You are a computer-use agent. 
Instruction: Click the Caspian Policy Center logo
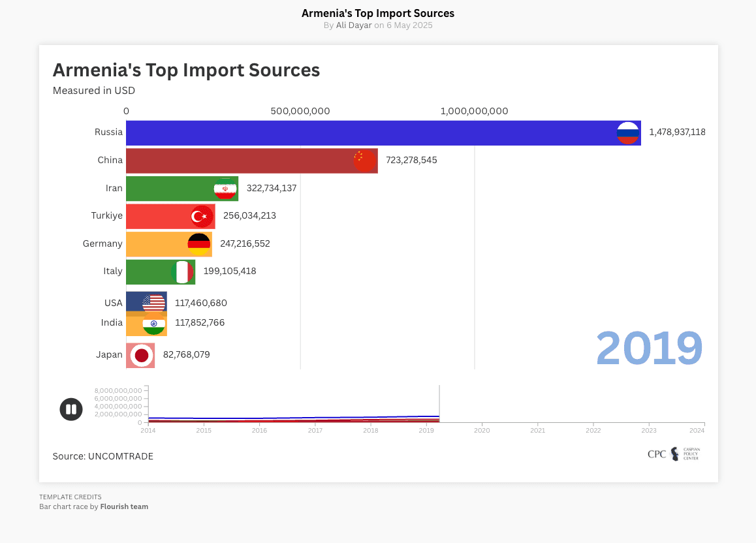coord(673,454)
